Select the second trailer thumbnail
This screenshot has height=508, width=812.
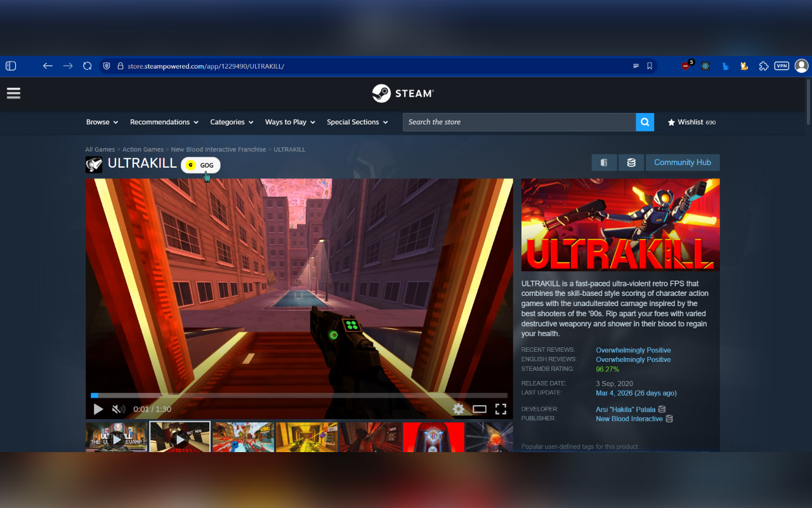[180, 438]
